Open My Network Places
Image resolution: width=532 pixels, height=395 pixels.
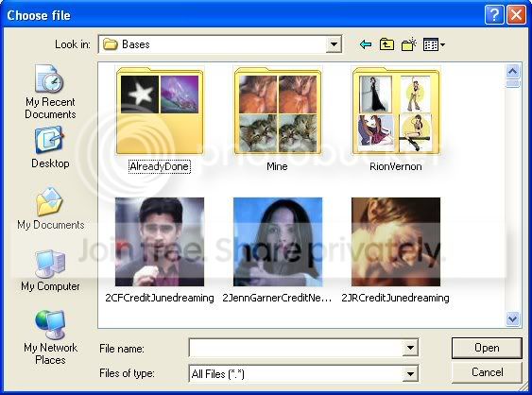(x=50, y=337)
